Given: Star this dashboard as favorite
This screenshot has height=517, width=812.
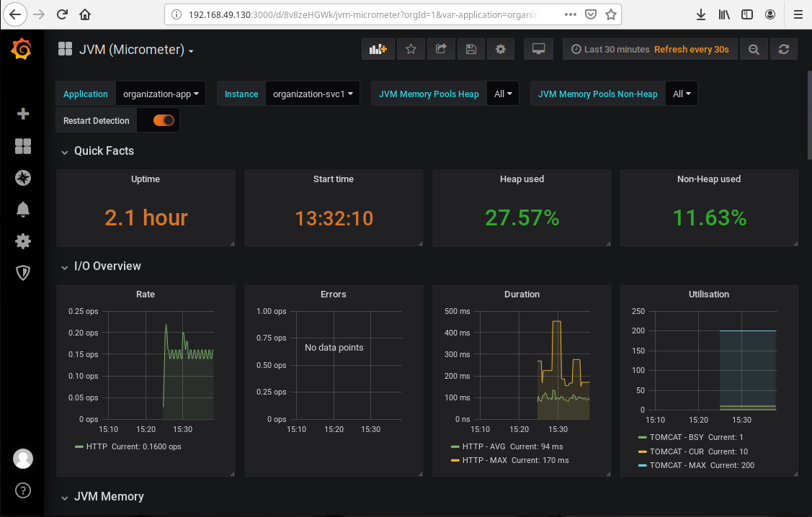Looking at the screenshot, I should pyautogui.click(x=411, y=49).
